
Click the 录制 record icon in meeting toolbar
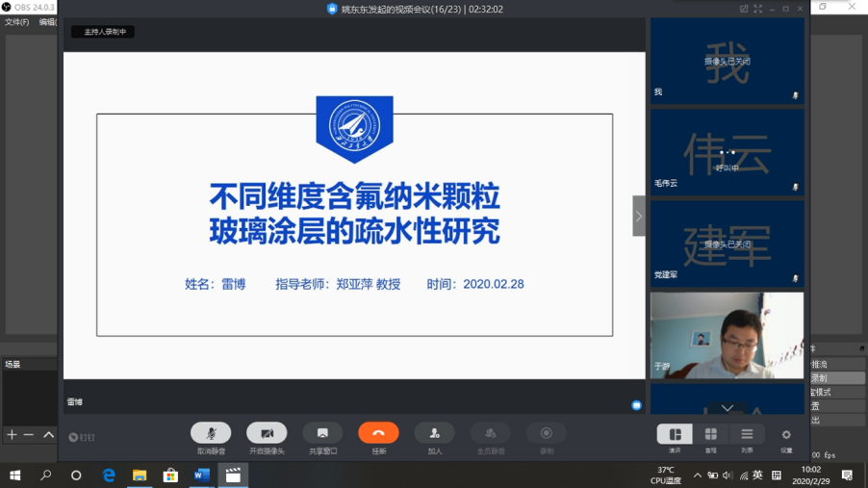pos(547,433)
